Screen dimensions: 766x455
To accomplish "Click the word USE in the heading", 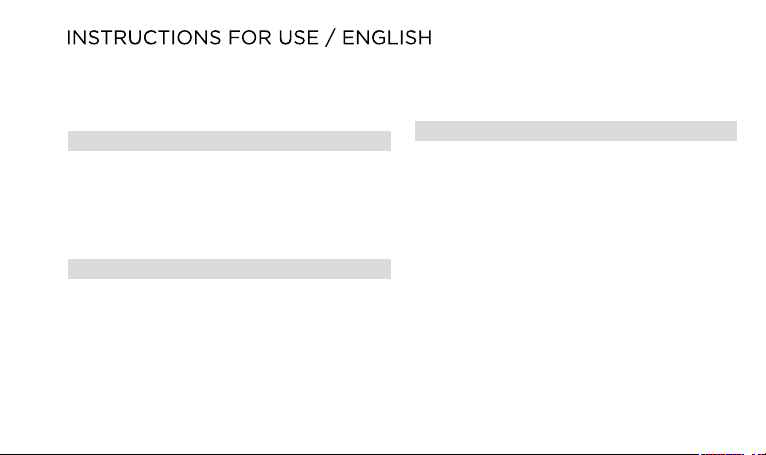I will (x=298, y=38).
